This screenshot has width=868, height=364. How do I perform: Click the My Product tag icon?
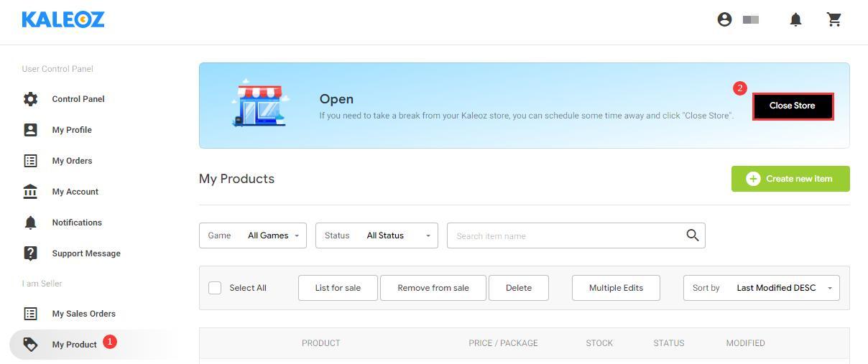(30, 345)
